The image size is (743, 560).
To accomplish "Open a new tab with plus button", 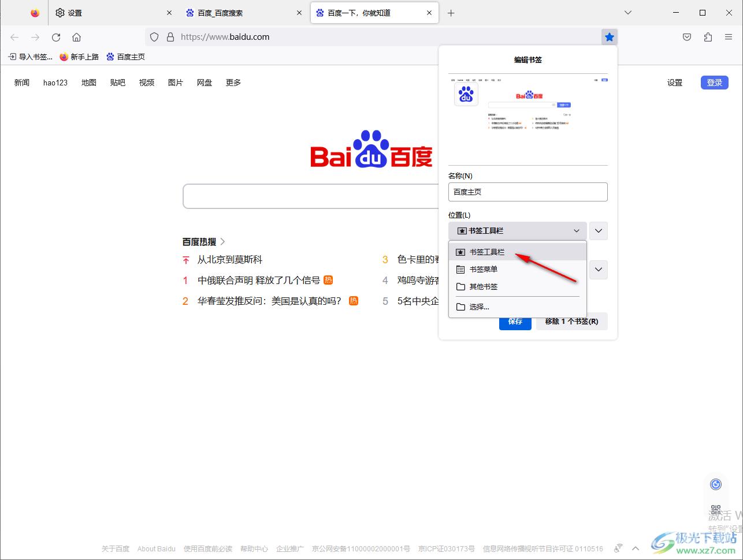I will coord(451,13).
